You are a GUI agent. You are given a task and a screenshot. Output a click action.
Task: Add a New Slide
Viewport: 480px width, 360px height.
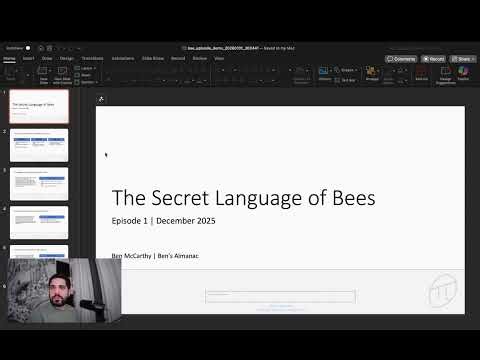44,75
